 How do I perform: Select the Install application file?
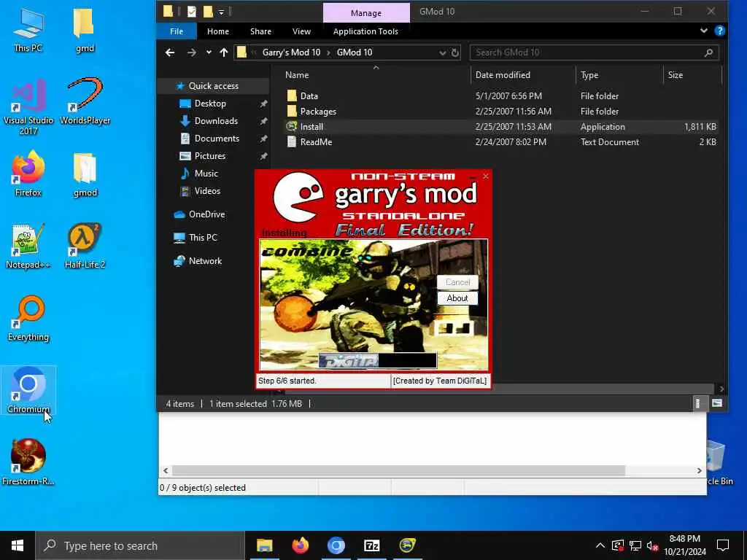[311, 127]
